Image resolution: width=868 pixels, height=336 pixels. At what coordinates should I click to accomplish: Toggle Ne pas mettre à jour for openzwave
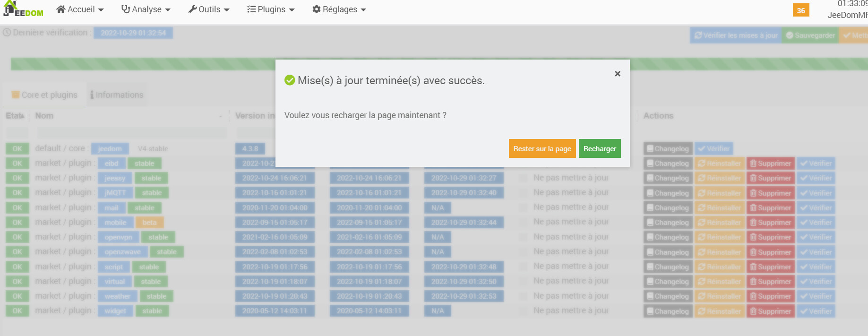click(x=523, y=252)
